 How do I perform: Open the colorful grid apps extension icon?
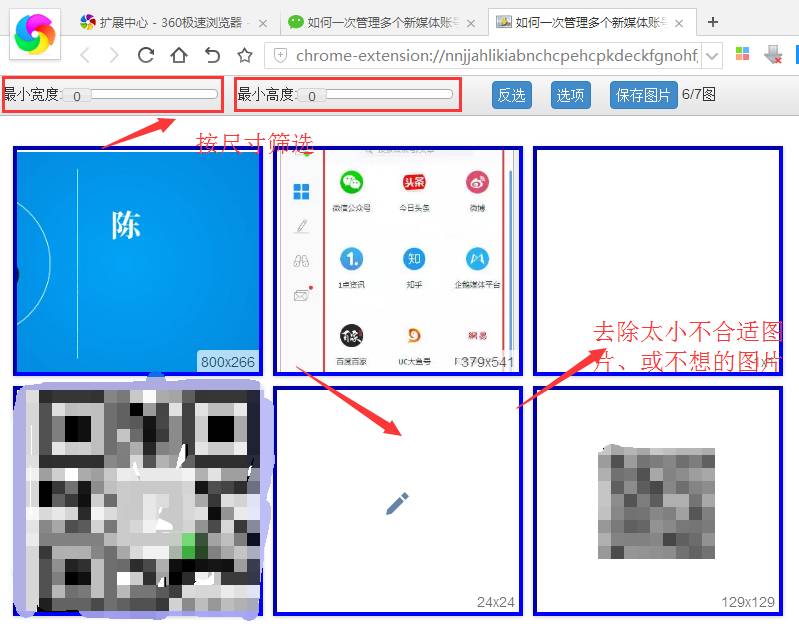[x=742, y=54]
